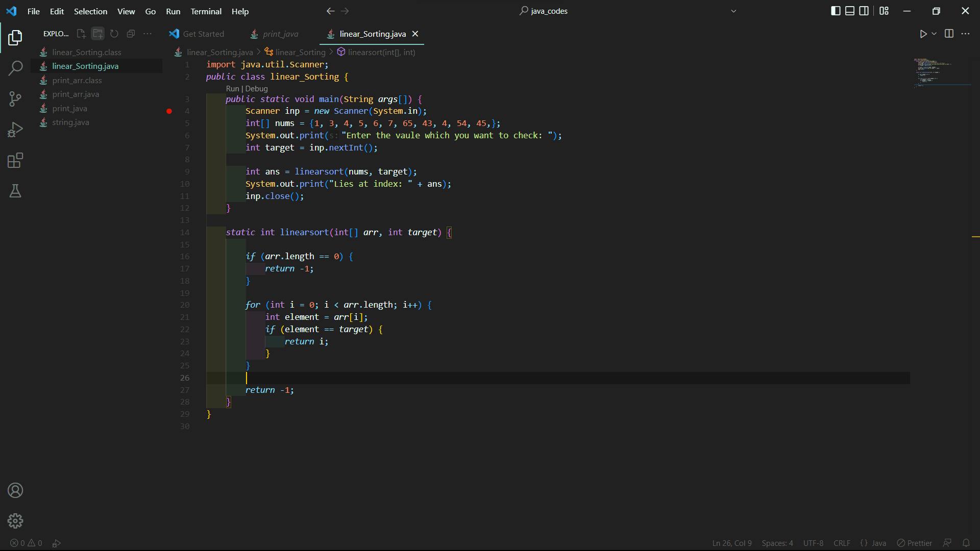The image size is (980, 551).
Task: Create a new folder in Explorer
Action: (x=97, y=34)
